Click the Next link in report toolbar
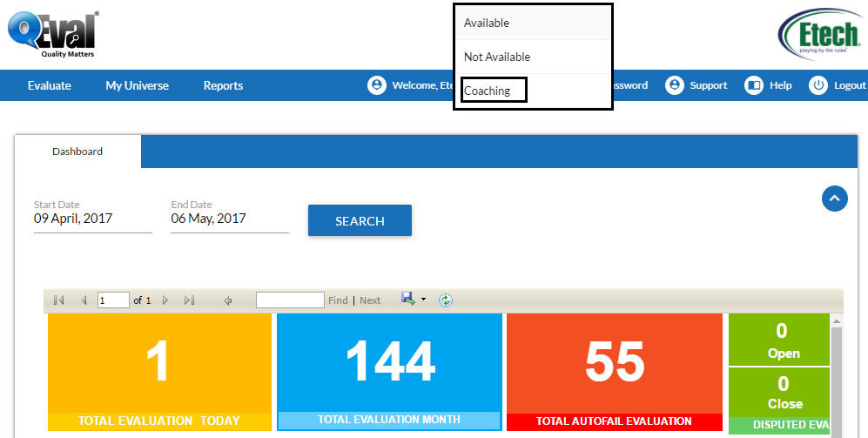 tap(370, 300)
